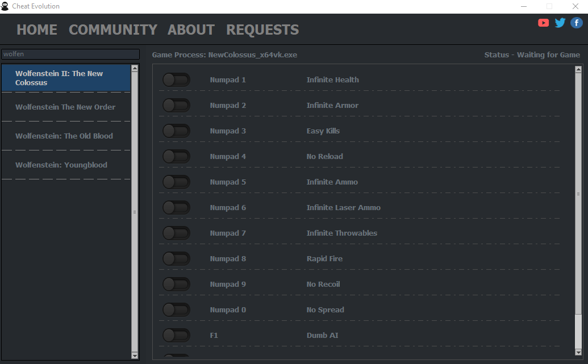Click the Numpad 3 hotkey label
Viewport: 588px width, 364px height.
coord(228,131)
